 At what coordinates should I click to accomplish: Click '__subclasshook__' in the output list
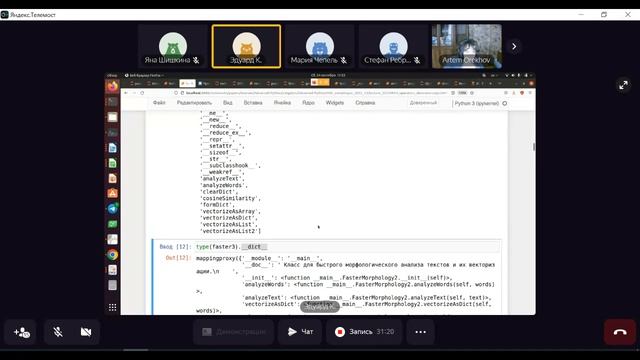pyautogui.click(x=230, y=166)
